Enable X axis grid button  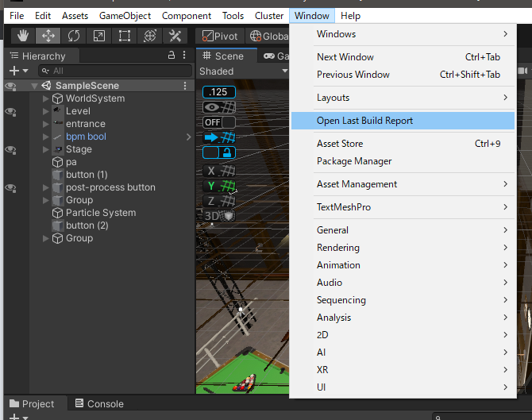[219, 171]
